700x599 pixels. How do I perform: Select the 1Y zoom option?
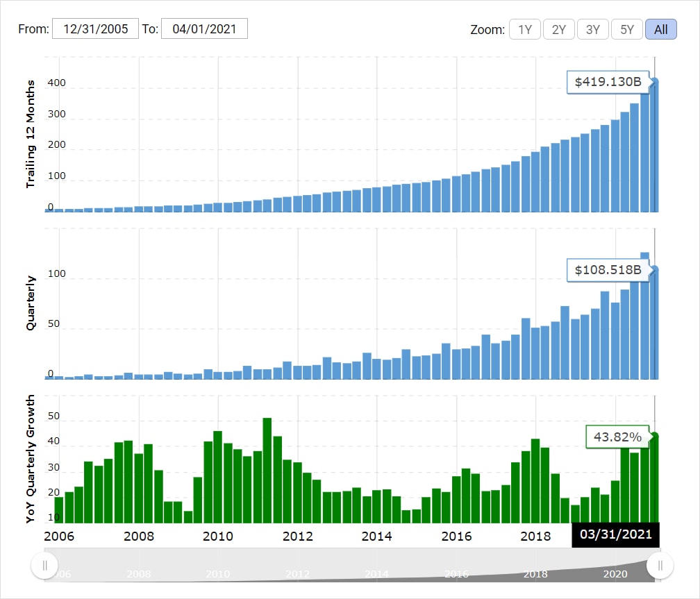pyautogui.click(x=525, y=29)
